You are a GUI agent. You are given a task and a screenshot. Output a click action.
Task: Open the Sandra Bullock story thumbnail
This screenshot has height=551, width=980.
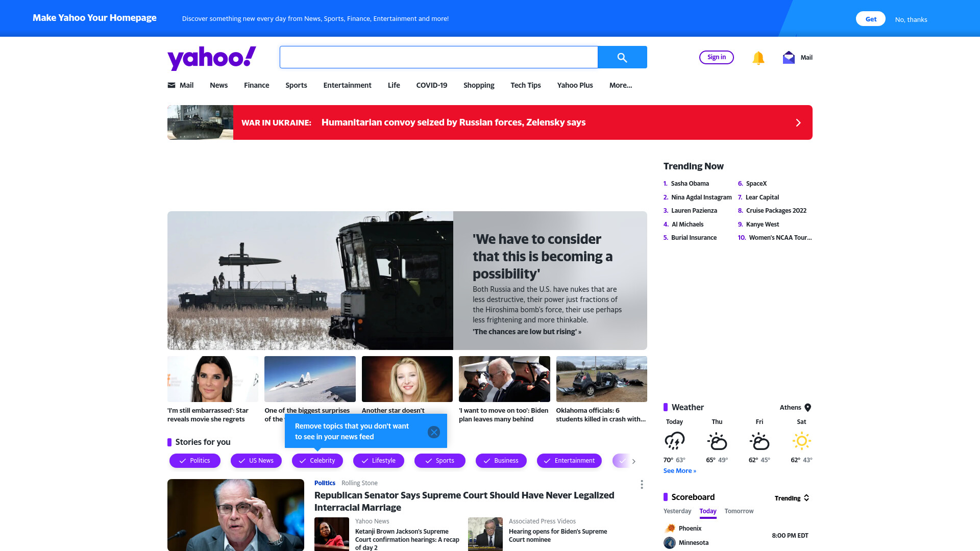coord(213,379)
